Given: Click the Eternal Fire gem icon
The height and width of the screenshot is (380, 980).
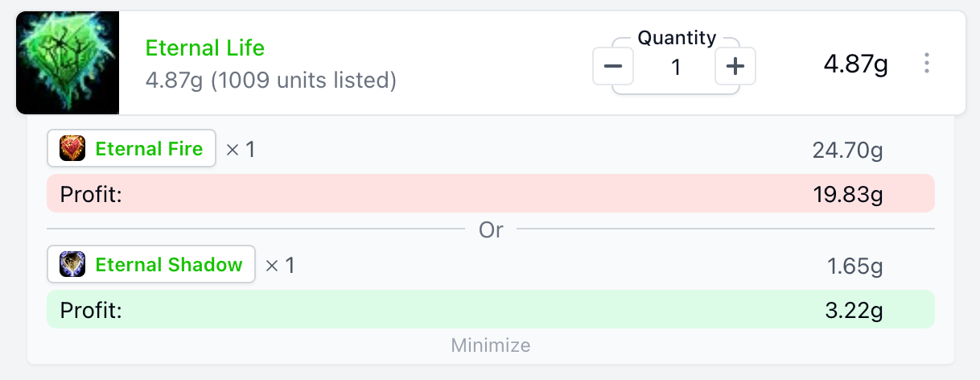Looking at the screenshot, I should 72,149.
